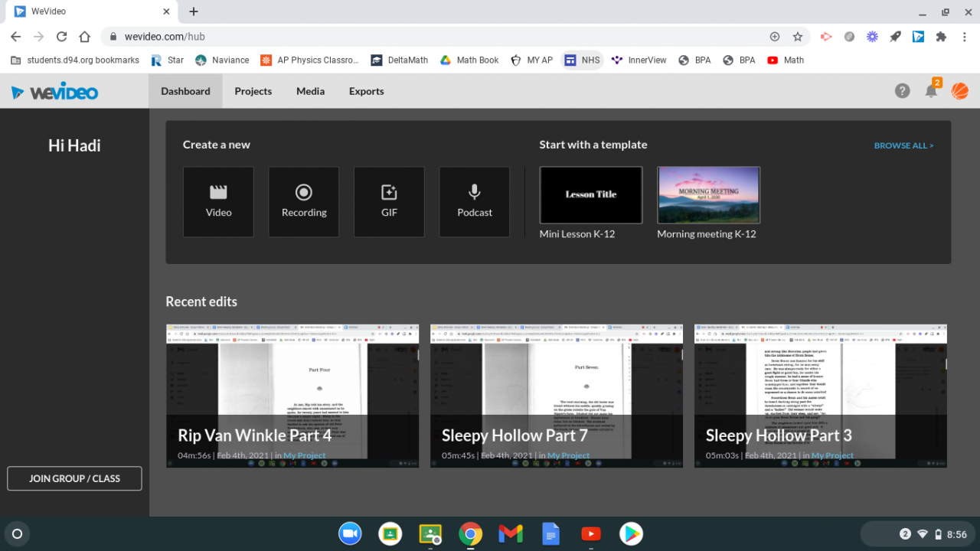Go to the Exports tab
This screenshot has width=980, height=551.
366,91
